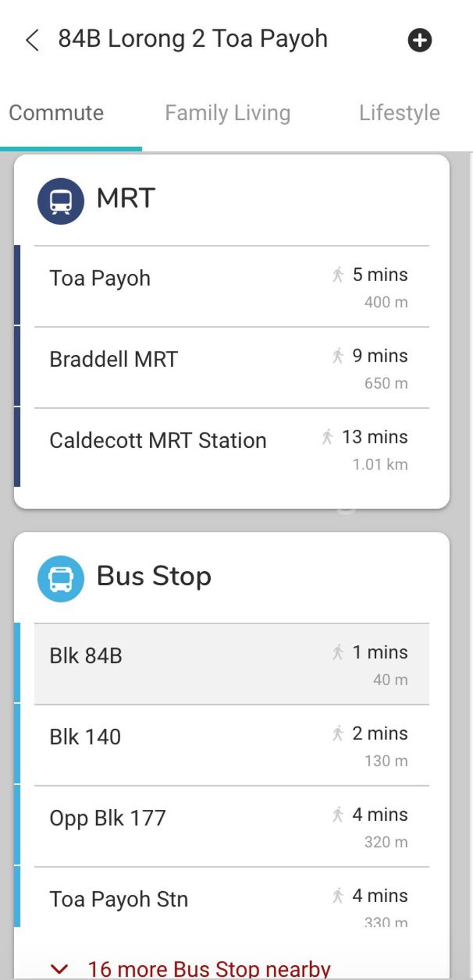
Task: Click walking icon beside Caldecott 13 mins
Action: tap(327, 437)
